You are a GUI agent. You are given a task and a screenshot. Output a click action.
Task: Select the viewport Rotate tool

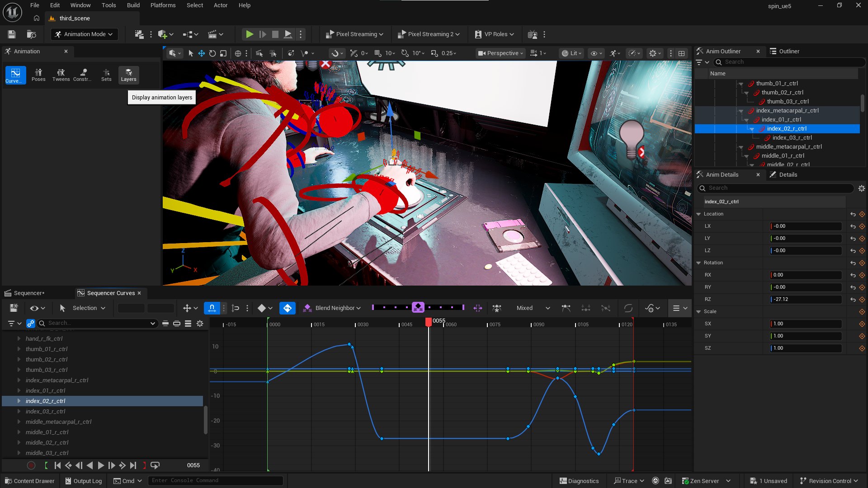[x=212, y=53]
